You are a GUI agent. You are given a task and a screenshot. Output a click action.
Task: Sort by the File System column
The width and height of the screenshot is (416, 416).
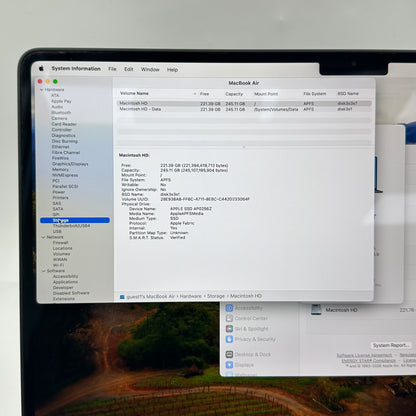315,94
